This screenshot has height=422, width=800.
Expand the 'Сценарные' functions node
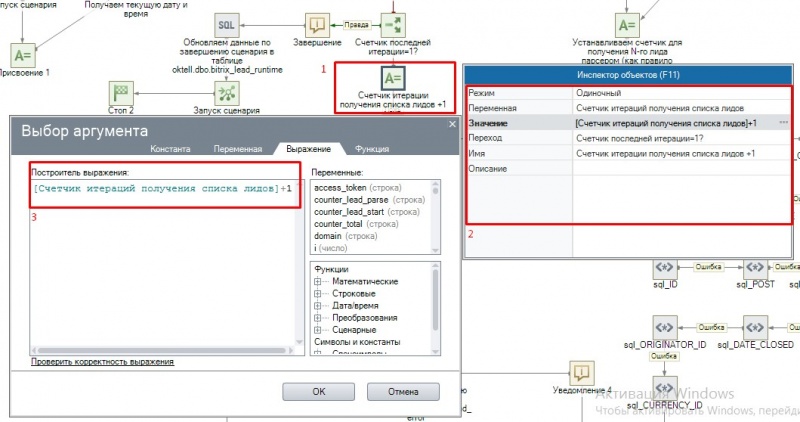(318, 330)
